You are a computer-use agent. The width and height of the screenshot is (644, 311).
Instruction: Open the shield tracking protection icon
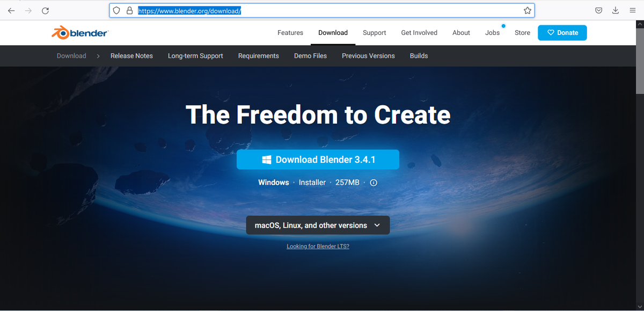point(116,11)
